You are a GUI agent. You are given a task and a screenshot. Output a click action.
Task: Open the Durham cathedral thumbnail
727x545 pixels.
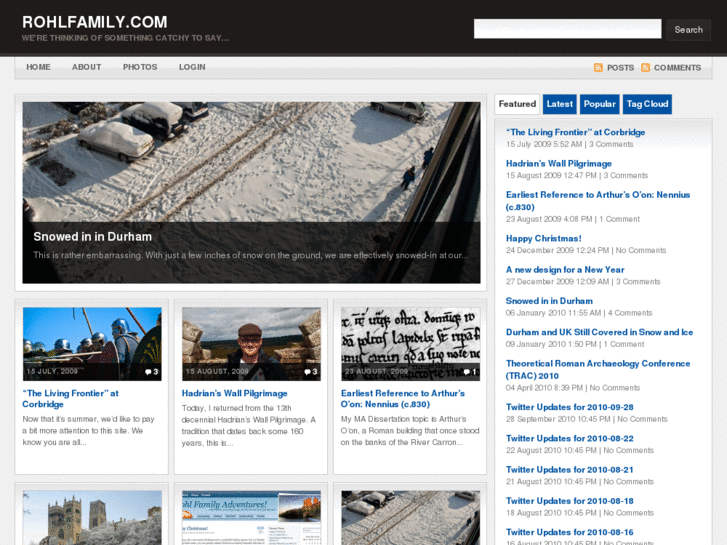[92, 518]
